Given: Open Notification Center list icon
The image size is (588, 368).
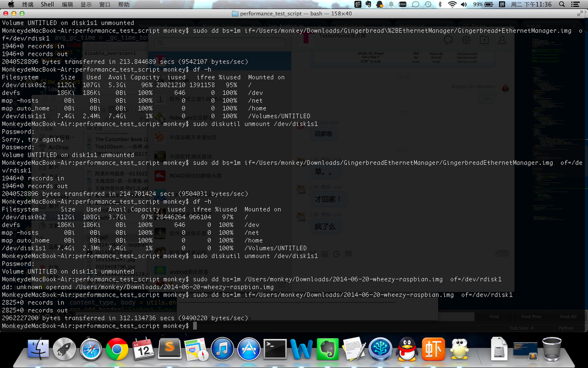Looking at the screenshot, I should (x=577, y=4).
